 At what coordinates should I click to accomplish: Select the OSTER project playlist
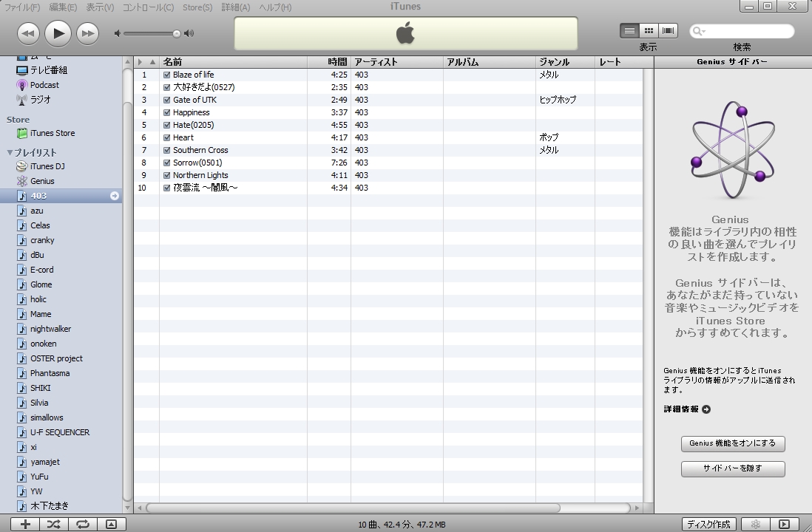(x=56, y=358)
